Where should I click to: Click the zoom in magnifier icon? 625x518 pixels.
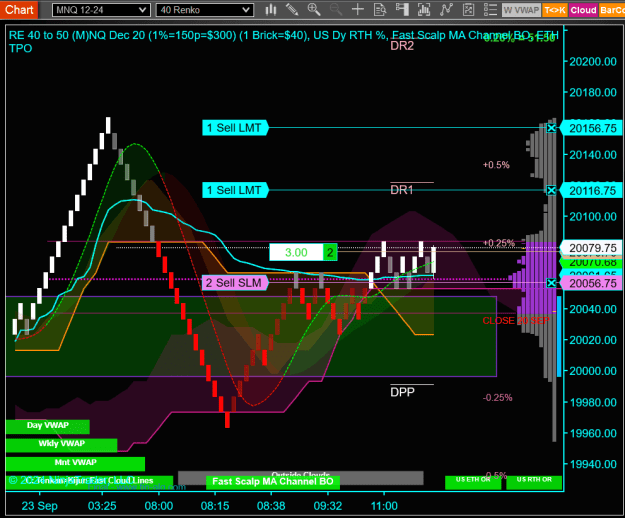(314, 10)
